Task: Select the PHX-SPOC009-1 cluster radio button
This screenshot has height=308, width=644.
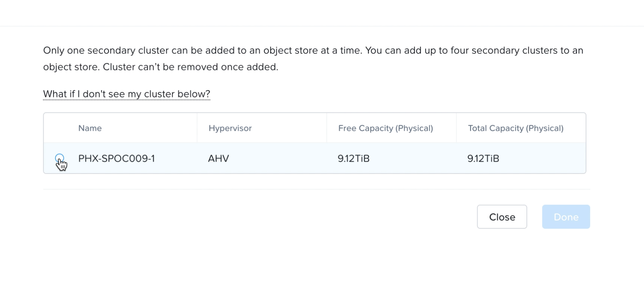Action: coord(60,158)
